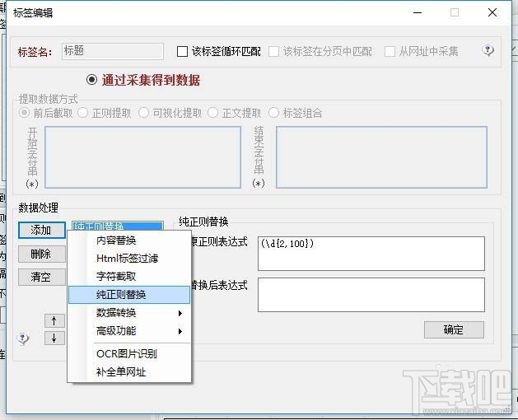Image resolution: width=518 pixels, height=420 pixels.
Task: Close the 标签编辑 dialog window
Action: 492,12
